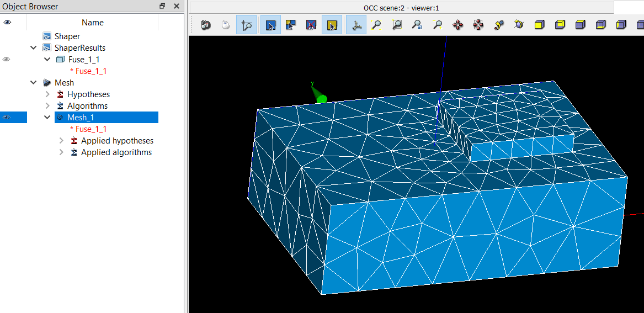The image size is (644, 313).
Task: Activate the Zoom magnifier tool
Action: click(x=438, y=25)
